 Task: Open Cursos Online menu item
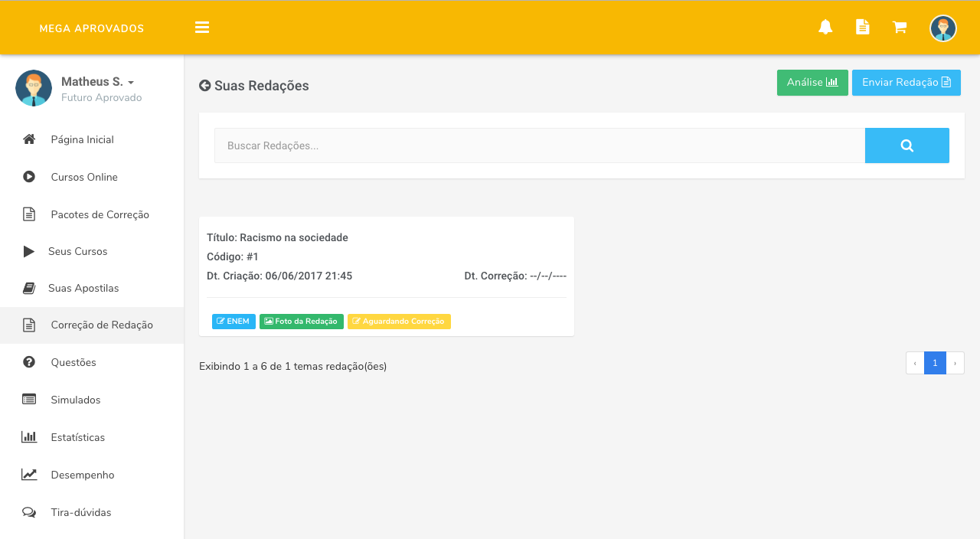(92, 177)
